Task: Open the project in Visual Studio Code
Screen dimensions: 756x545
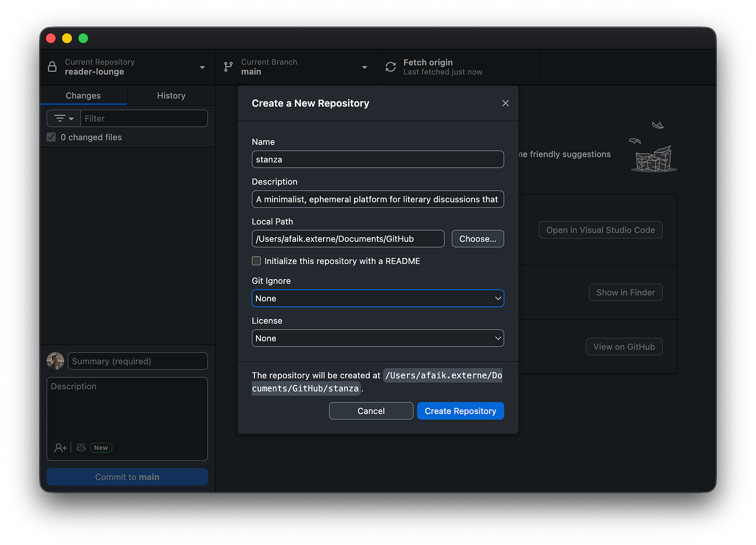Action: point(600,230)
